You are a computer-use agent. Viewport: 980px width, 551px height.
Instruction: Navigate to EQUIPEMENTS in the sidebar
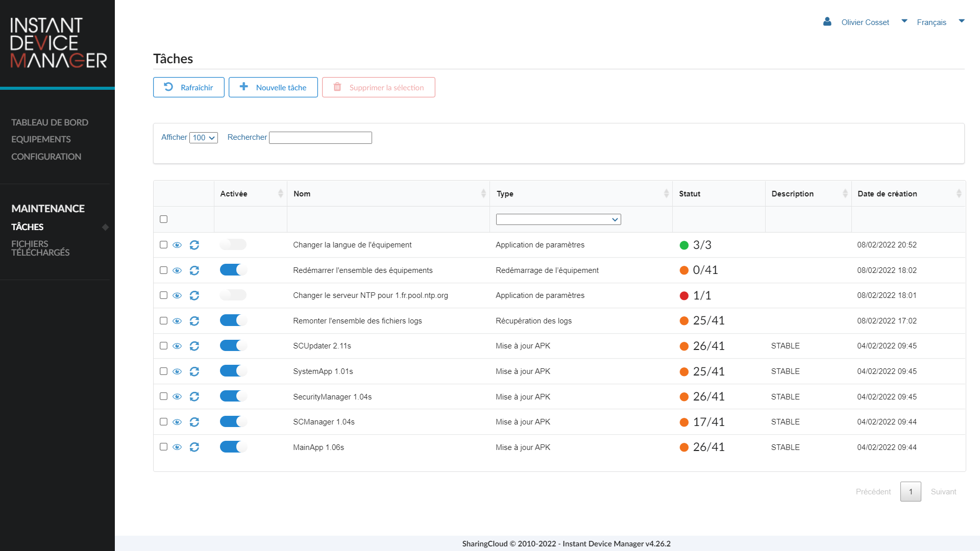41,139
